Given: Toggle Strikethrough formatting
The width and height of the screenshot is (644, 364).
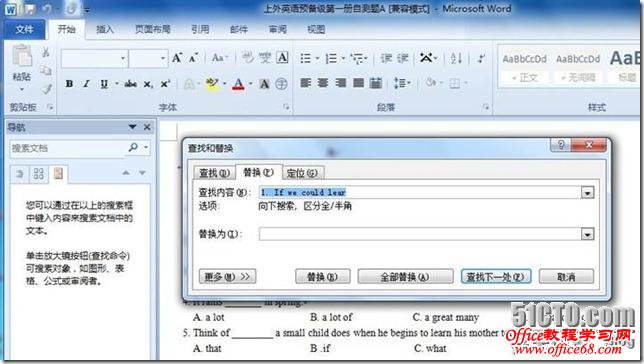Looking at the screenshot, I should [130, 84].
